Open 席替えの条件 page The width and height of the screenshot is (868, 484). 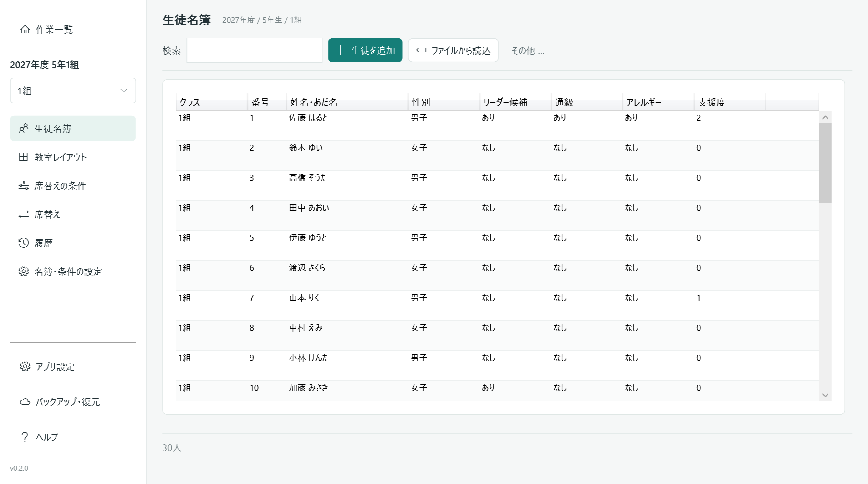coord(73,186)
